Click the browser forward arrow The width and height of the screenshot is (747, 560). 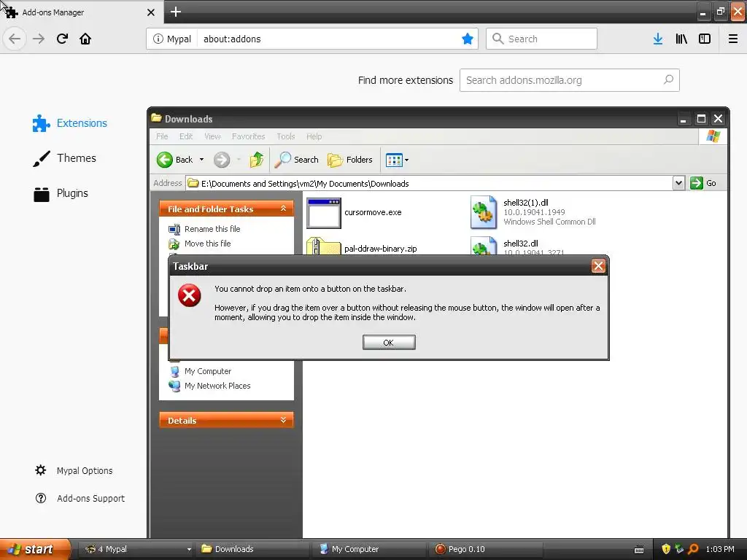pyautogui.click(x=39, y=39)
